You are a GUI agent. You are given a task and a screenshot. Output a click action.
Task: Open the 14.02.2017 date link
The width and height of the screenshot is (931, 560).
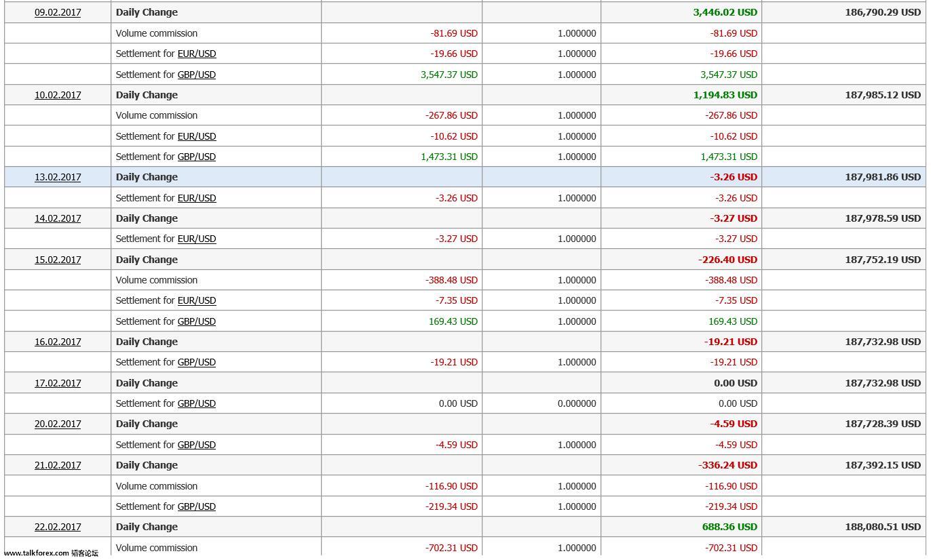pos(58,218)
